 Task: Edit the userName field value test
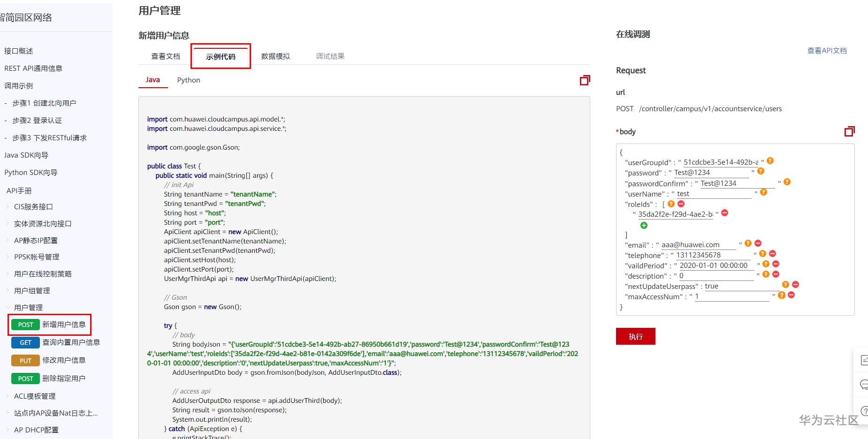pyautogui.click(x=714, y=194)
